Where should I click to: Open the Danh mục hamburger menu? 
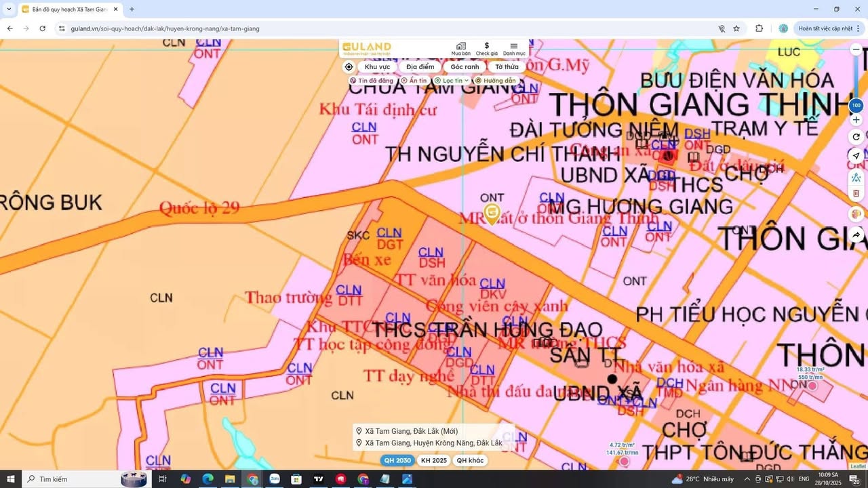point(514,48)
